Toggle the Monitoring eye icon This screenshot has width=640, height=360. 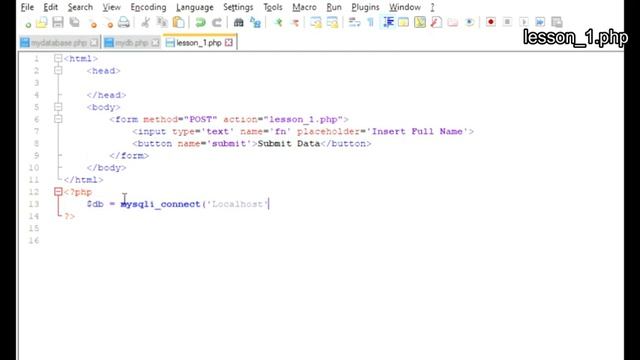[x=469, y=22]
